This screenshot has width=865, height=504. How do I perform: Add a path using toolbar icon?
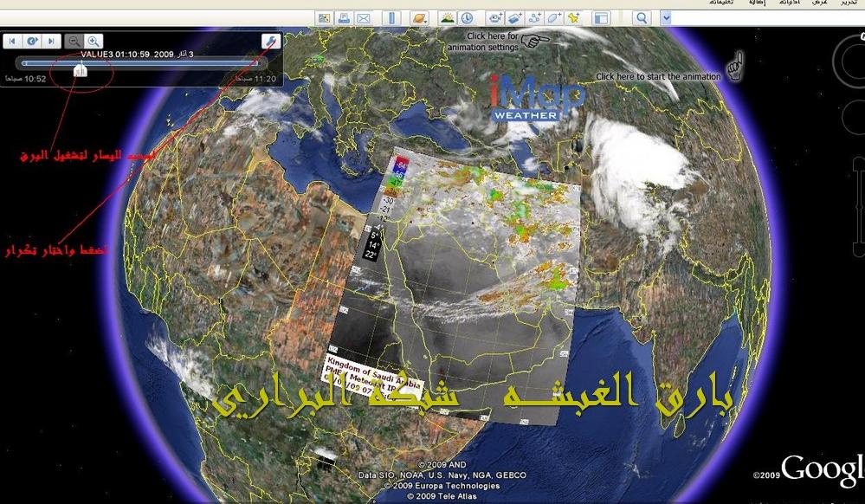[534, 18]
